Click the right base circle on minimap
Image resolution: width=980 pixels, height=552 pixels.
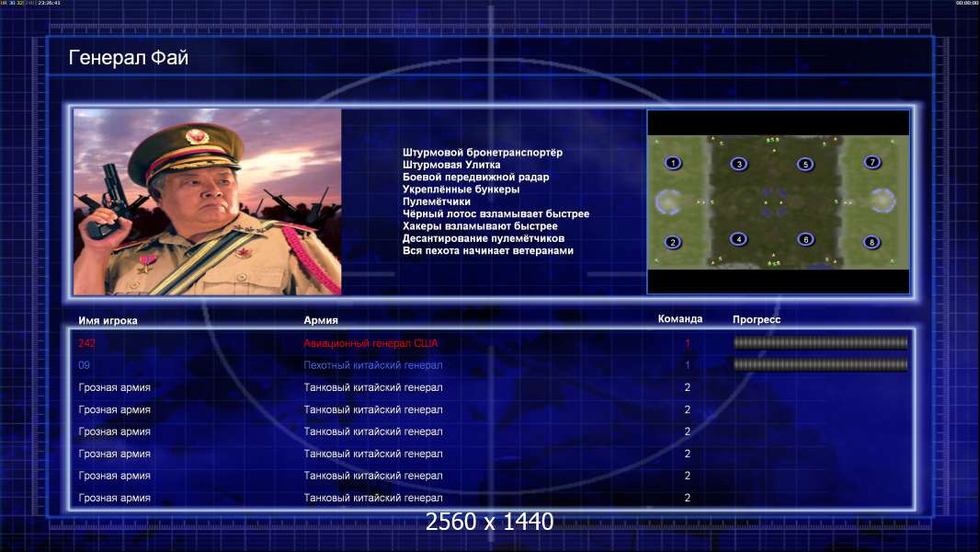point(883,201)
